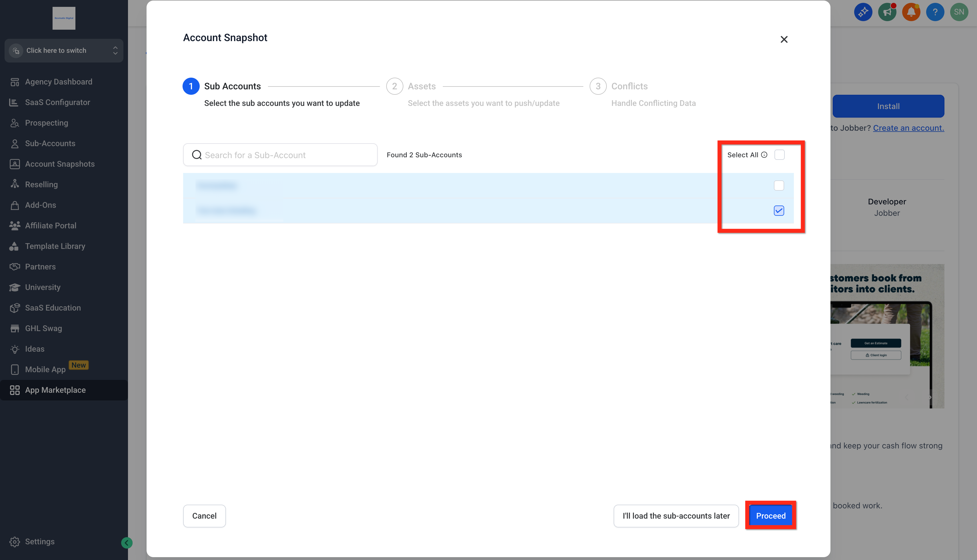
Task: Open the SN user avatar menu
Action: (x=958, y=12)
